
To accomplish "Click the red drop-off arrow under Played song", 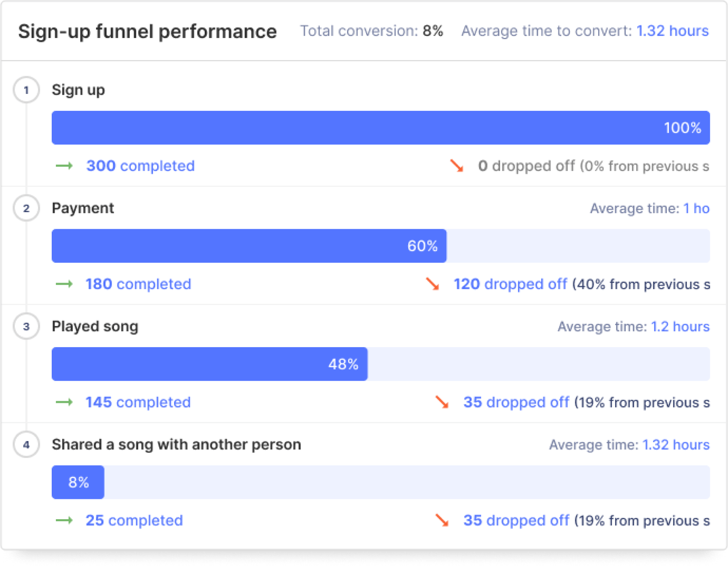I will (x=442, y=402).
